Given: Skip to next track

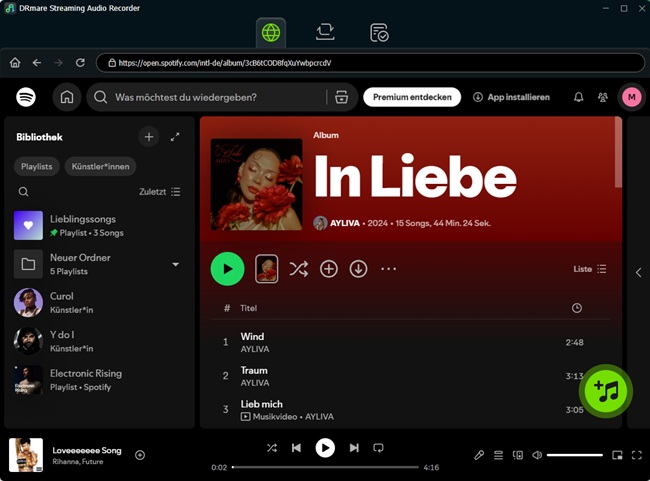Looking at the screenshot, I should click(x=354, y=448).
